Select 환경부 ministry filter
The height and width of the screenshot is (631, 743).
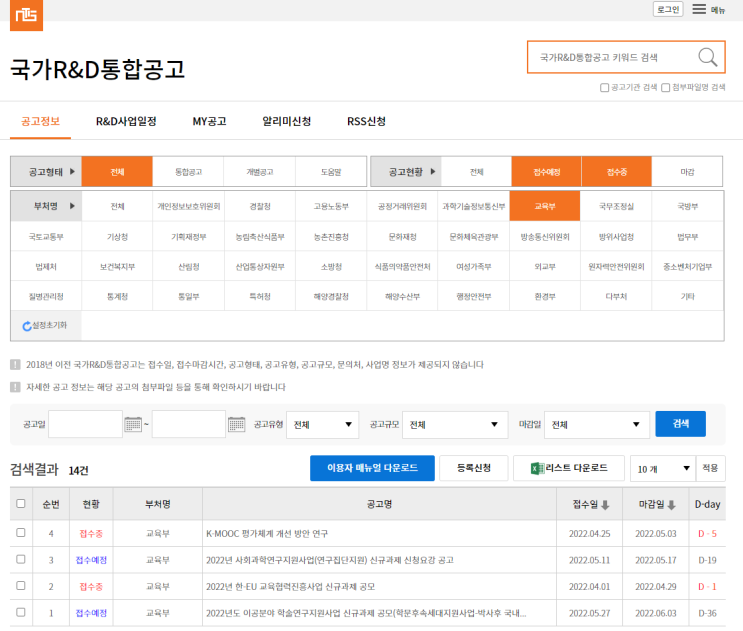pos(545,296)
